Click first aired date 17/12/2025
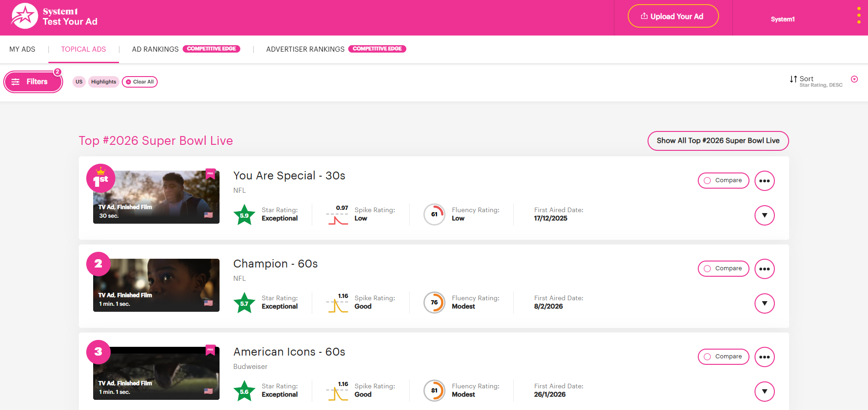 (x=551, y=219)
